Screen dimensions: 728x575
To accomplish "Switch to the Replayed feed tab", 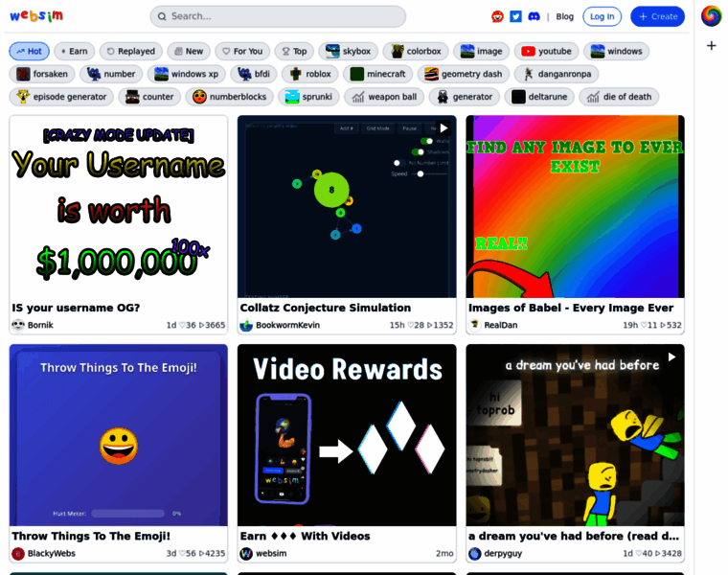I will 129,52.
